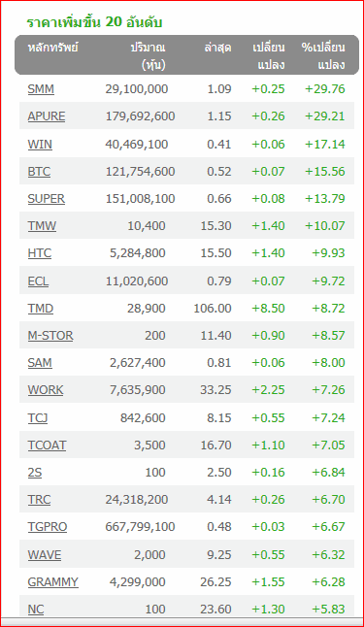The image size is (364, 627).
Task: Select the TCJ ticker symbol
Action: tap(38, 417)
